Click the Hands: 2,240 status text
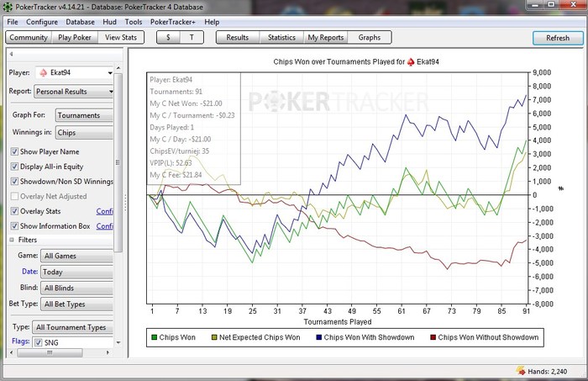 pyautogui.click(x=548, y=372)
